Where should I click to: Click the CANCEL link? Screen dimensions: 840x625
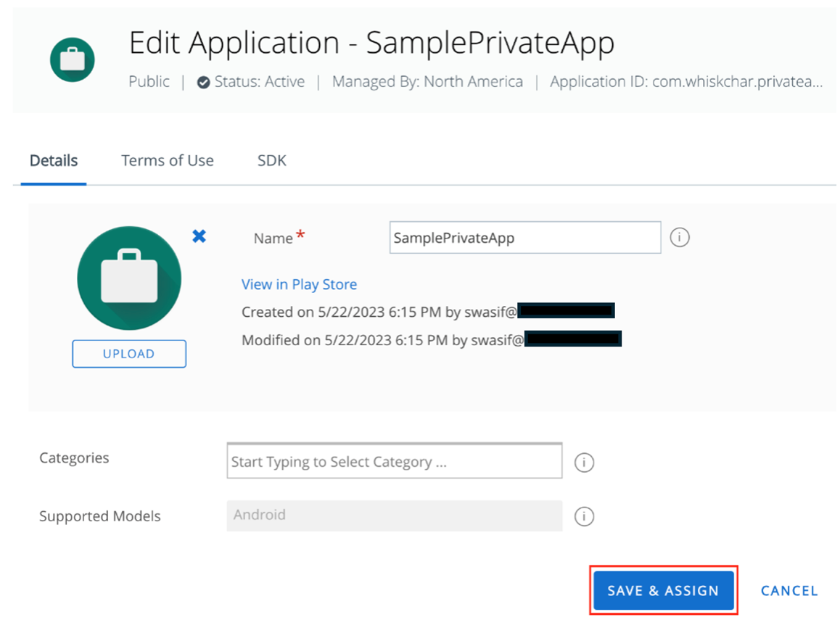coord(789,590)
